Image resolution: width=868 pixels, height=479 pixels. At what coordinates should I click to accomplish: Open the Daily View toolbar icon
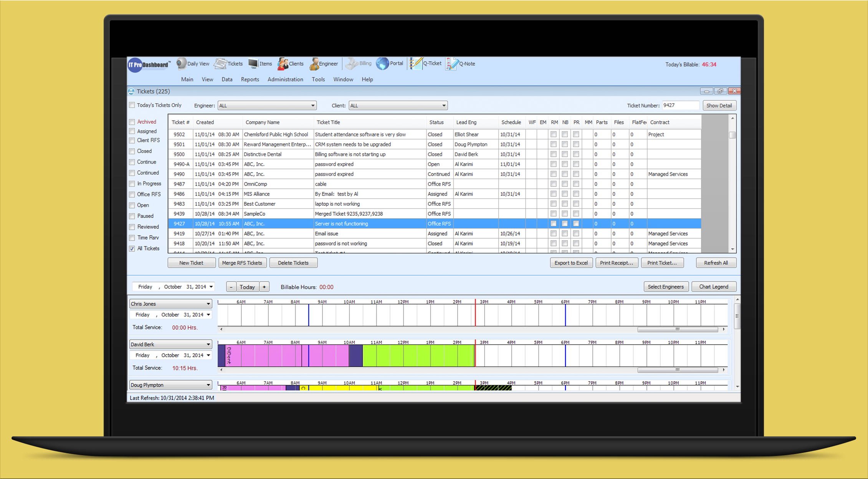(193, 64)
